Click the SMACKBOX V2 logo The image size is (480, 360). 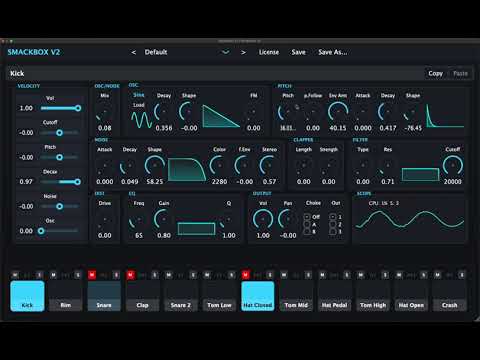(x=34, y=52)
